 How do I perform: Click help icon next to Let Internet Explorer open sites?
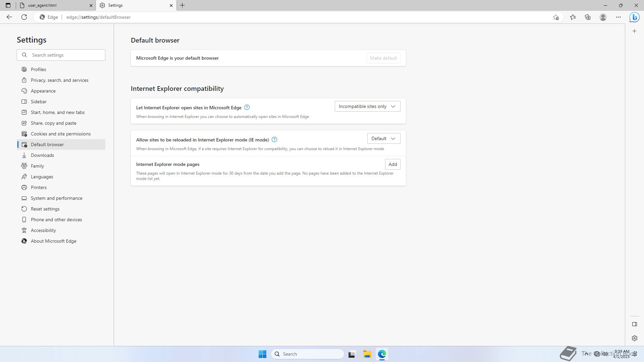[247, 107]
